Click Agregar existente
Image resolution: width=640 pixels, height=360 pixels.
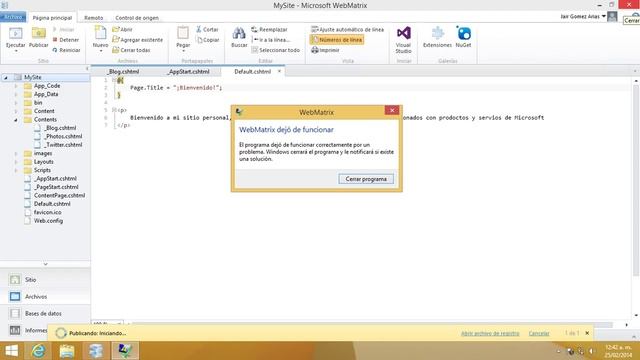tap(138, 40)
